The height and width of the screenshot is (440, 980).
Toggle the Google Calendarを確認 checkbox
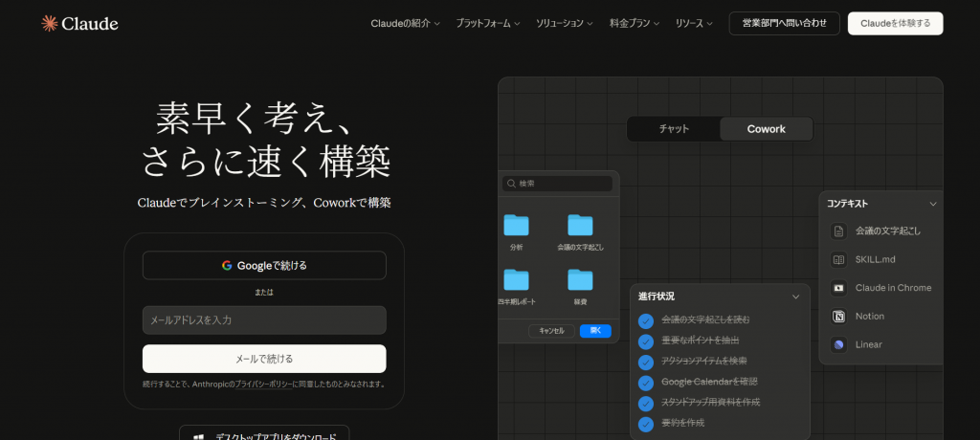[x=646, y=382]
